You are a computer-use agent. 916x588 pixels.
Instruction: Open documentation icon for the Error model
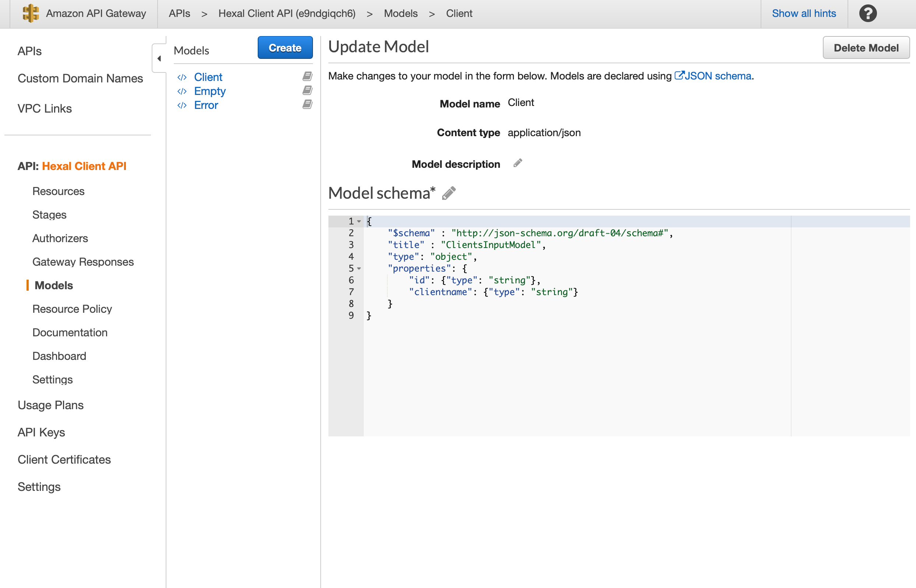coord(307,104)
